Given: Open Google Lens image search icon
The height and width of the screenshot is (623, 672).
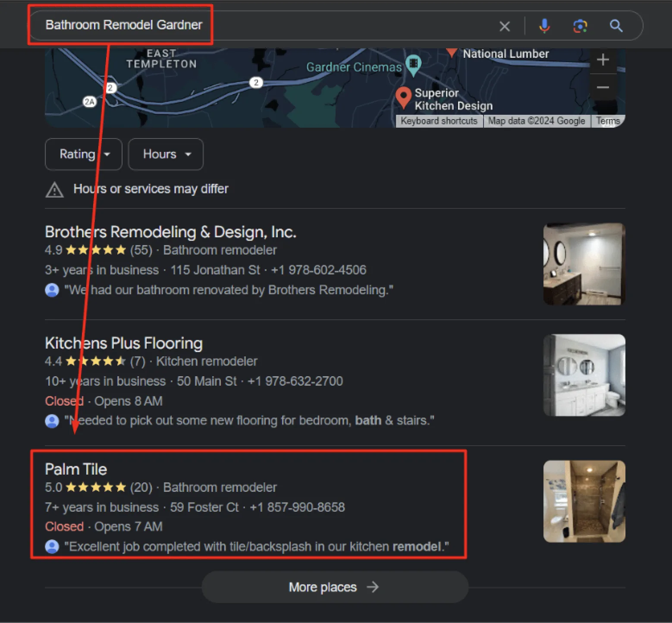Looking at the screenshot, I should click(580, 26).
